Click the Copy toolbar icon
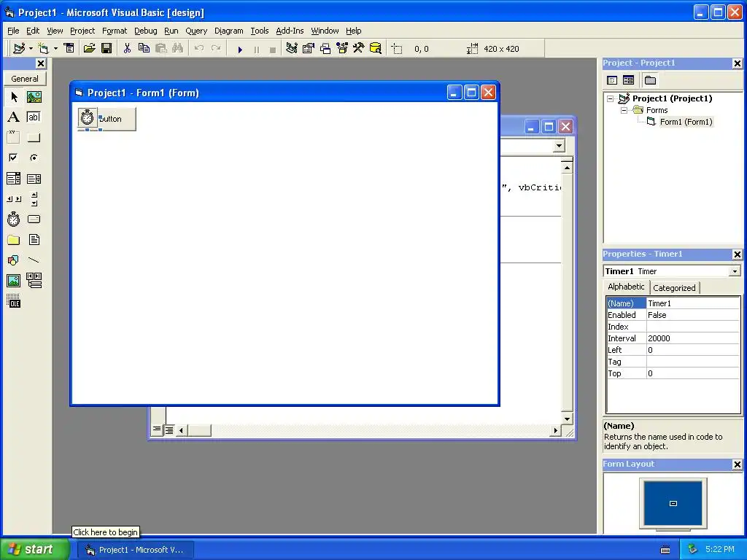This screenshot has height=560, width=747. (144, 49)
